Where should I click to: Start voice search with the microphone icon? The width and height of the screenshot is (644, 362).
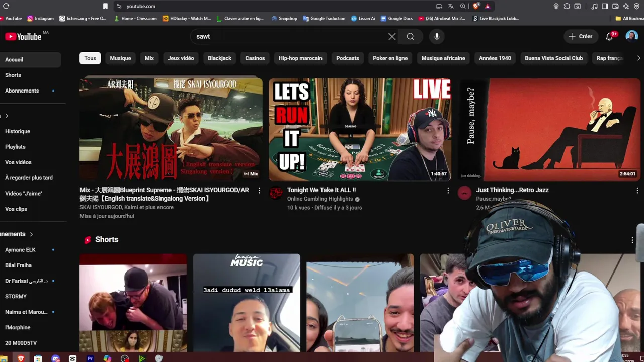click(x=437, y=36)
